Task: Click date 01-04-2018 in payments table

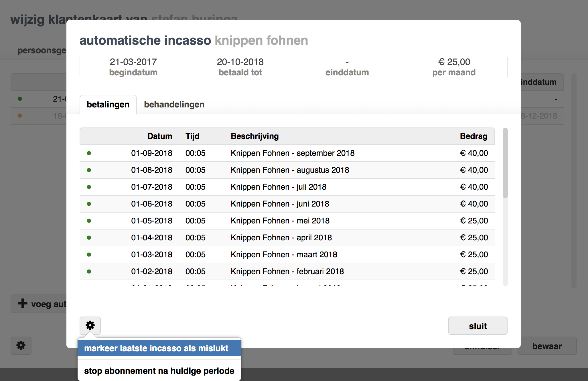Action: click(152, 238)
